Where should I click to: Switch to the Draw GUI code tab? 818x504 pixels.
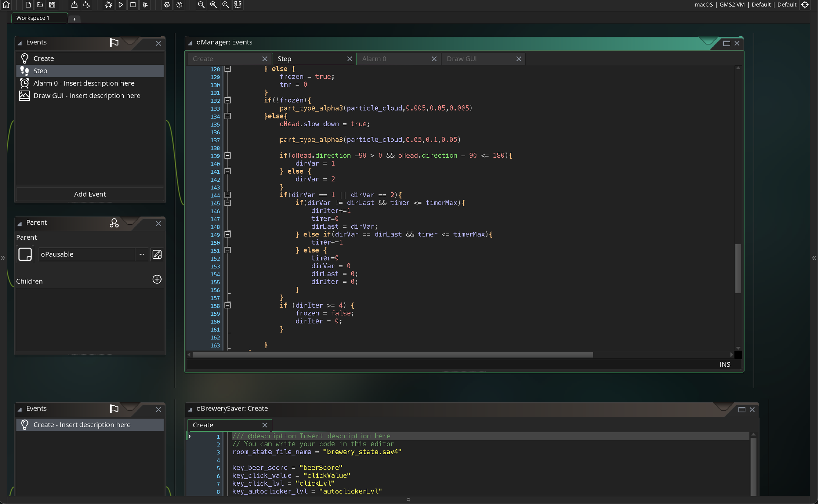coord(462,59)
